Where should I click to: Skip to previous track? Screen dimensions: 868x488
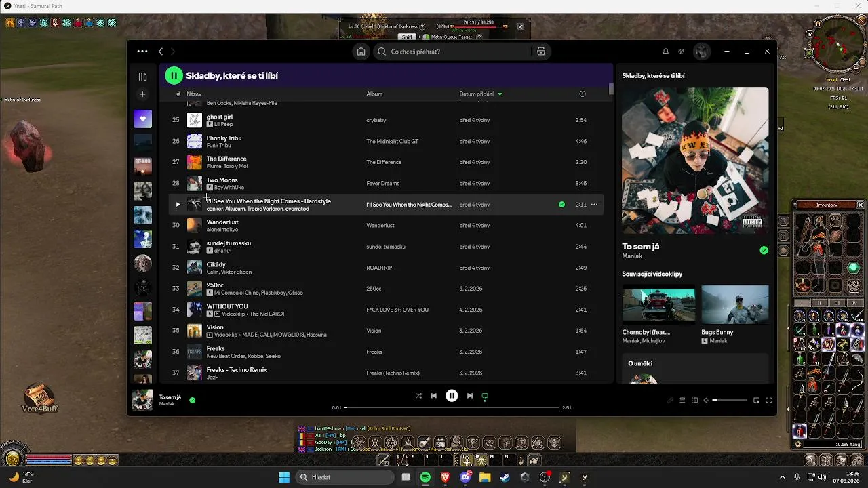[434, 396]
